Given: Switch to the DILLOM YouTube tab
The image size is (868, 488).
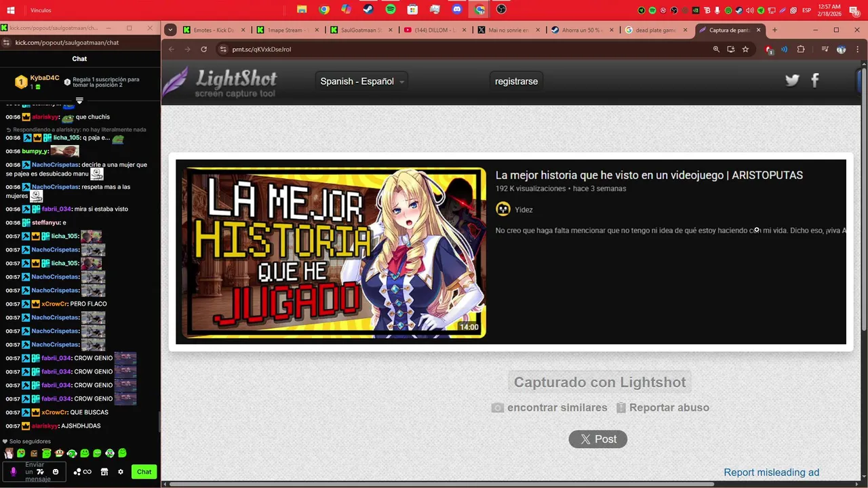Looking at the screenshot, I should click(434, 30).
